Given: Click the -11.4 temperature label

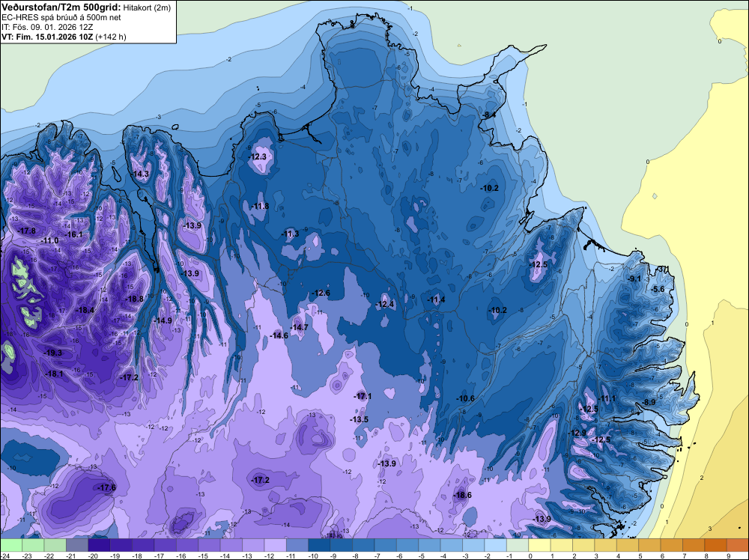Looking at the screenshot, I should pos(436,299).
